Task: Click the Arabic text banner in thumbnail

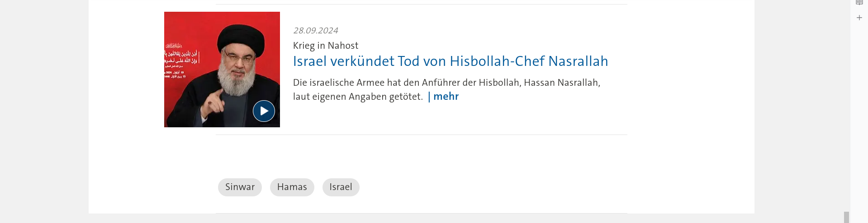Action: [x=181, y=61]
